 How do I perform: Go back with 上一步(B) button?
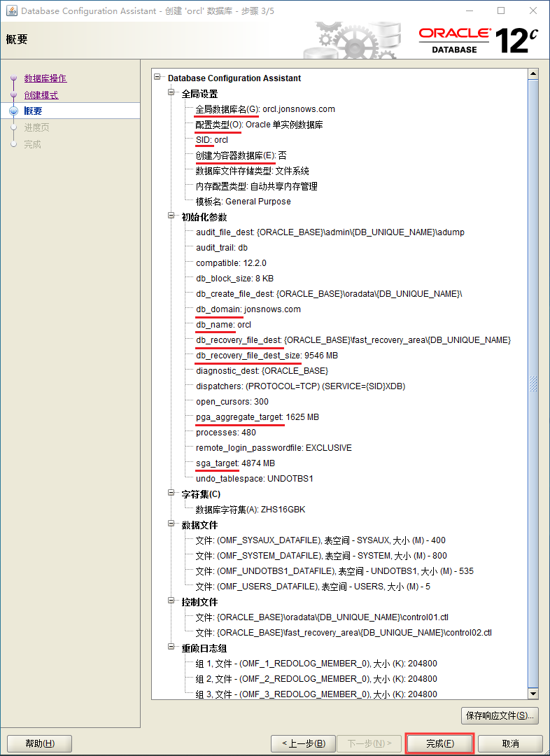pos(304,743)
